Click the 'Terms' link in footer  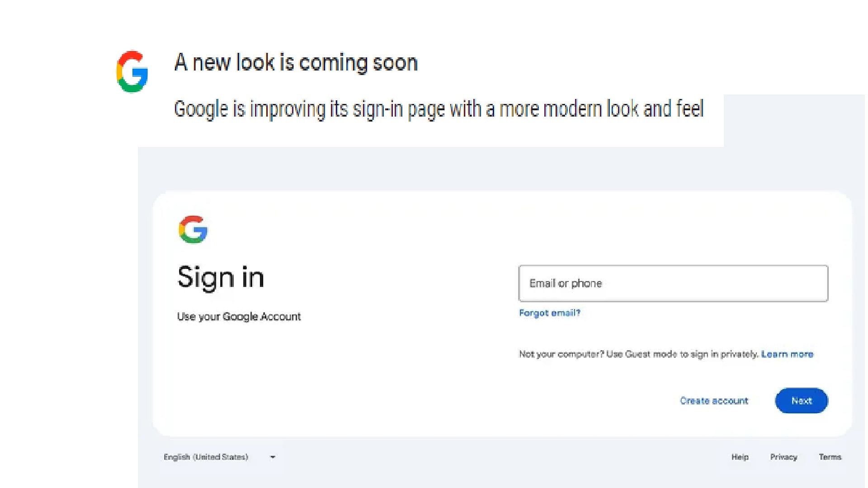pos(830,456)
